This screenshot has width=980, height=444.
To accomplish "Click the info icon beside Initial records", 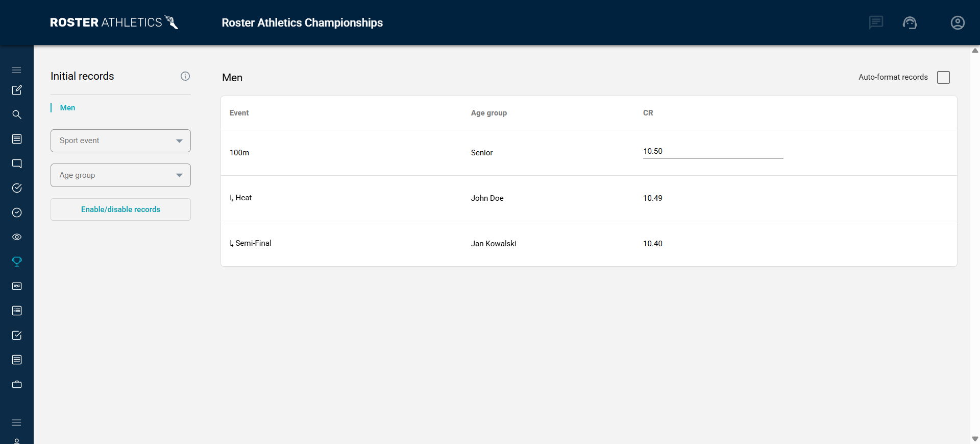I will tap(185, 76).
